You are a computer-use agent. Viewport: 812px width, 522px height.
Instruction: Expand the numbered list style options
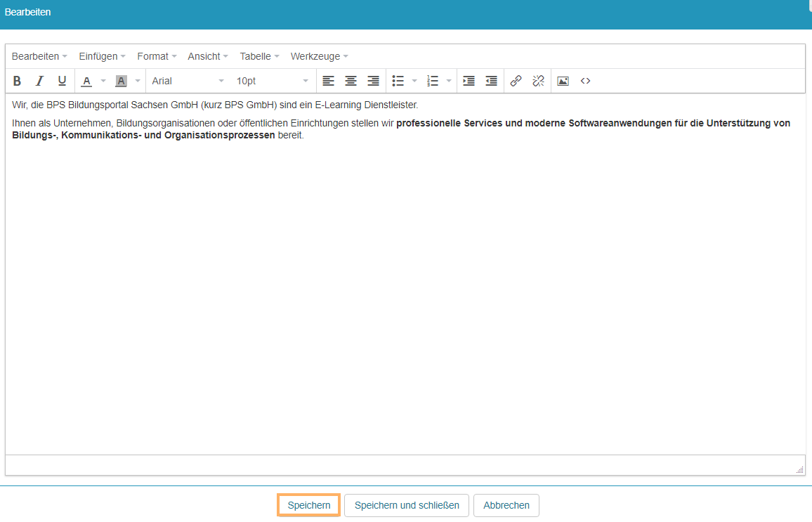[449, 81]
